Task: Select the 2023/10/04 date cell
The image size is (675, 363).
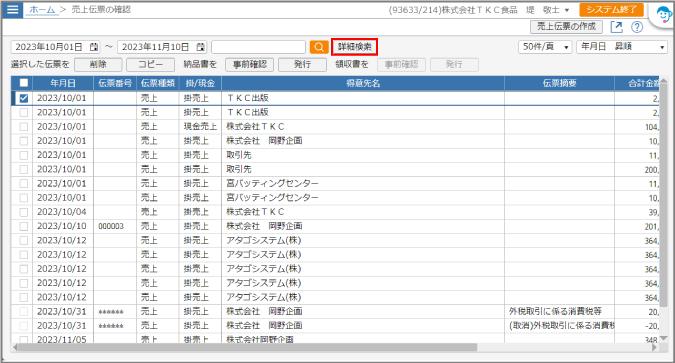Action: (63, 212)
